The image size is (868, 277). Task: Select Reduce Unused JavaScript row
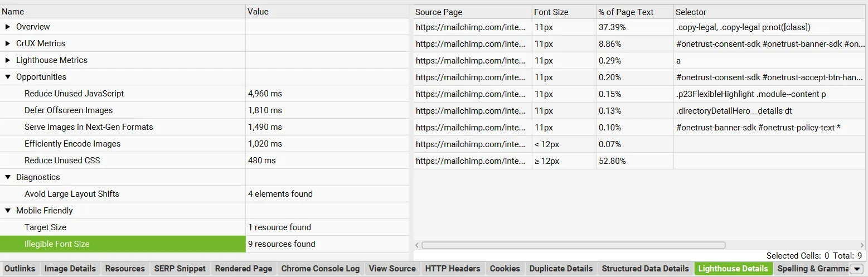coord(74,94)
